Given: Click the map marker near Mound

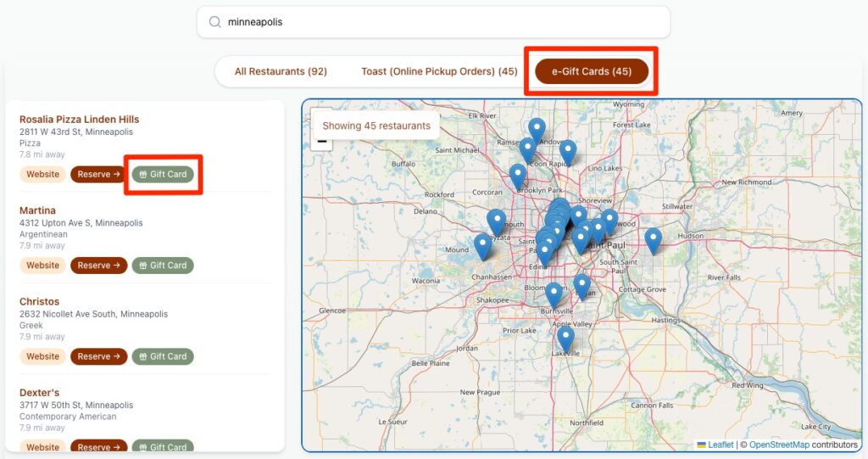Looking at the screenshot, I should tap(482, 246).
